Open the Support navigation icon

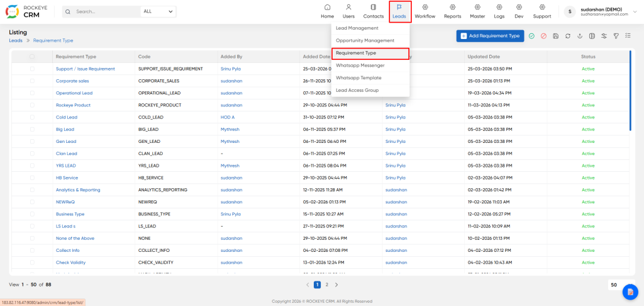[542, 8]
